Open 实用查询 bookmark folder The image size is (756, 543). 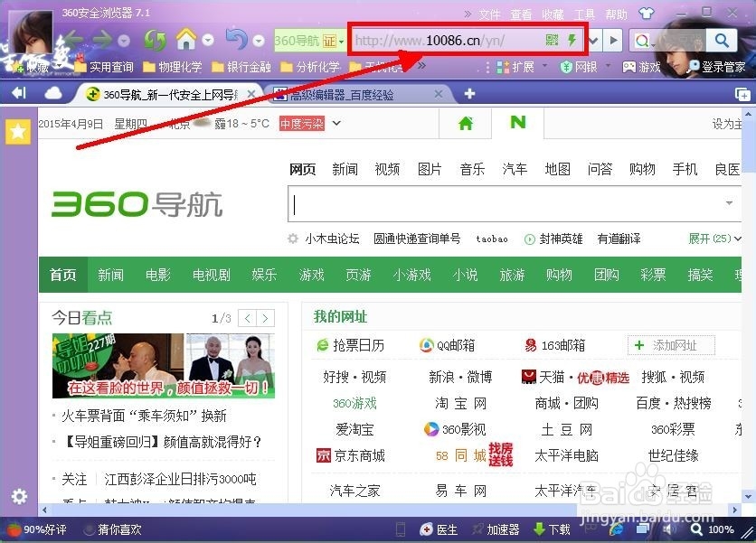104,67
